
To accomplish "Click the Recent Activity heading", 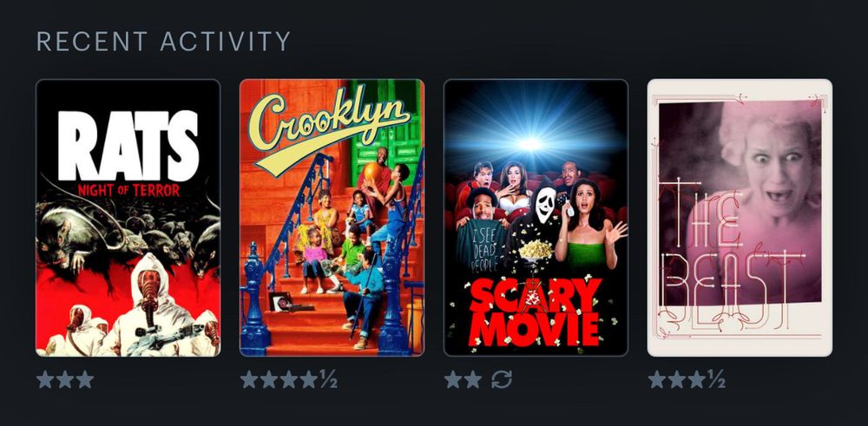I will coord(163,42).
